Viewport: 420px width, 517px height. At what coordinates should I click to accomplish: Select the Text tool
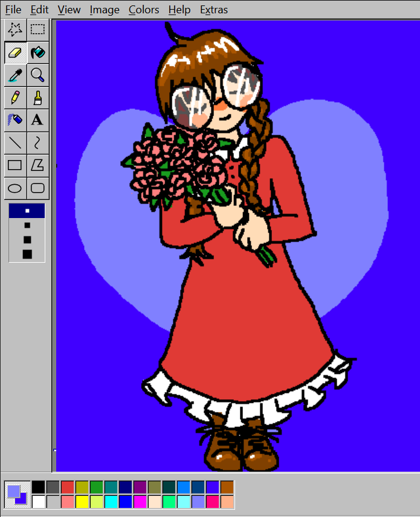pyautogui.click(x=37, y=120)
